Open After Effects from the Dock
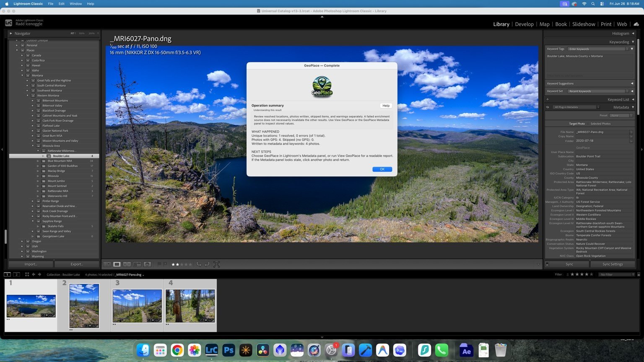This screenshot has width=644, height=362. [466, 350]
